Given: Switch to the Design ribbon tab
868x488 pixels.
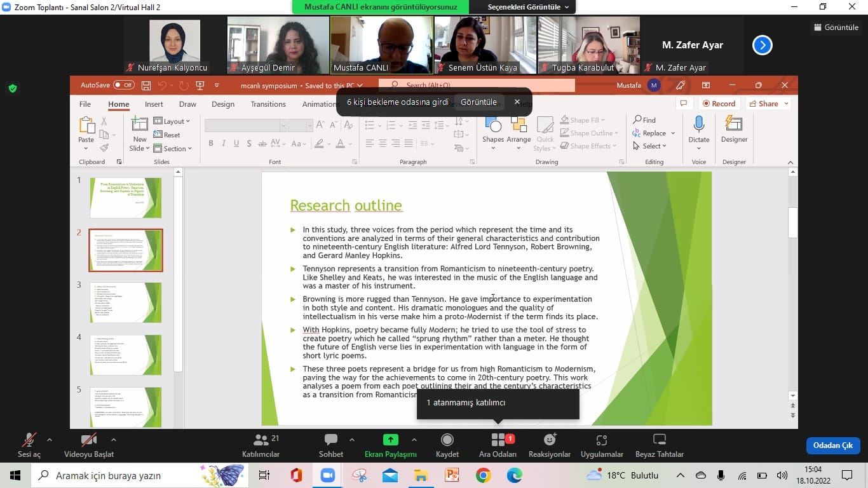Looking at the screenshot, I should (223, 104).
